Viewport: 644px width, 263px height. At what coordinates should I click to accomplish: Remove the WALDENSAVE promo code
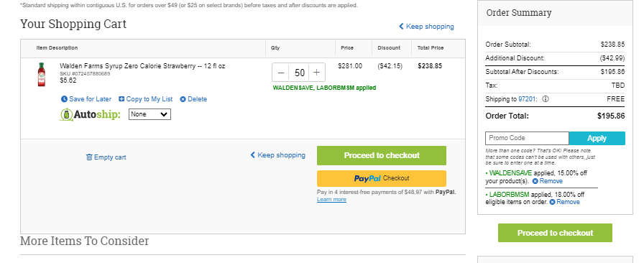pos(547,181)
